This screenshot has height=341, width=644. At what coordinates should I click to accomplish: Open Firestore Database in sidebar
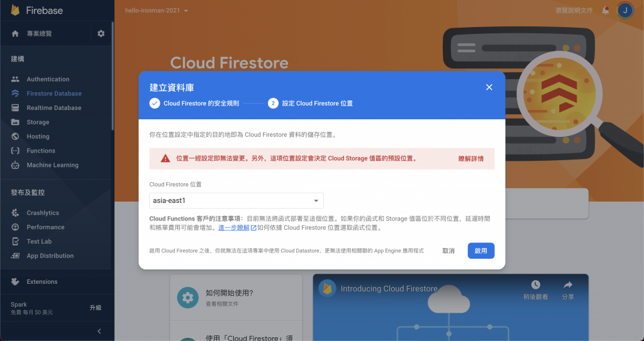tap(54, 94)
